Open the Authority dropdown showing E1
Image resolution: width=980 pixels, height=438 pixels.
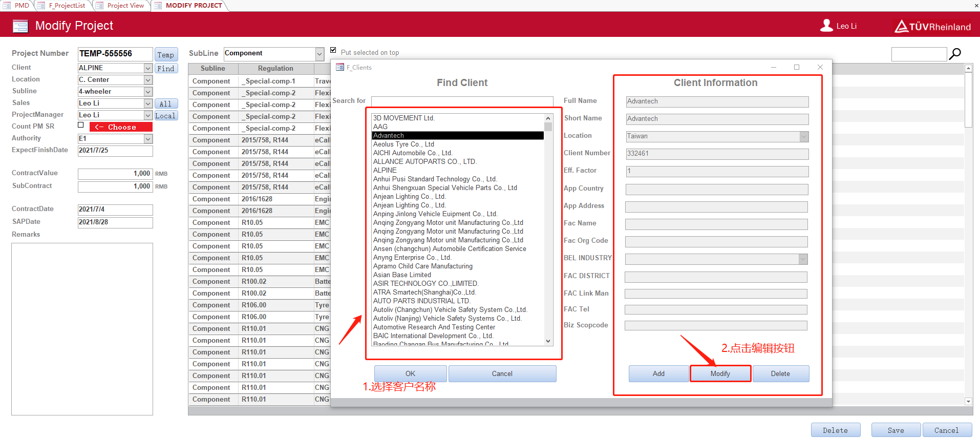click(148, 139)
